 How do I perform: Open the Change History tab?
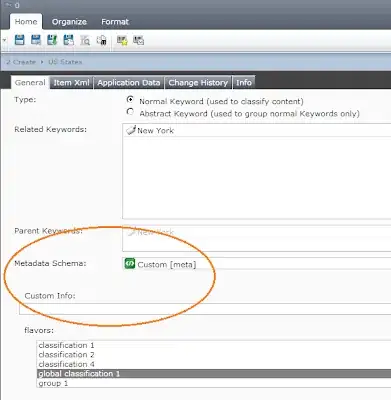click(198, 83)
